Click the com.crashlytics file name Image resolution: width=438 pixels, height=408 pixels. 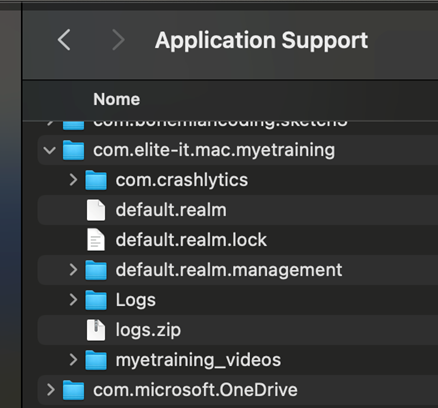[x=182, y=180]
